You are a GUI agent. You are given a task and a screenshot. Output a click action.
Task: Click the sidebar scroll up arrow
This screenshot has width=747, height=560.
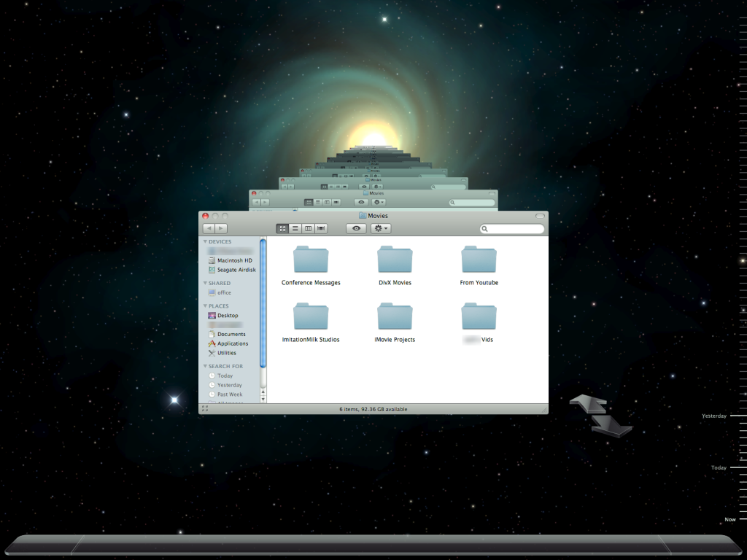pos(263,392)
